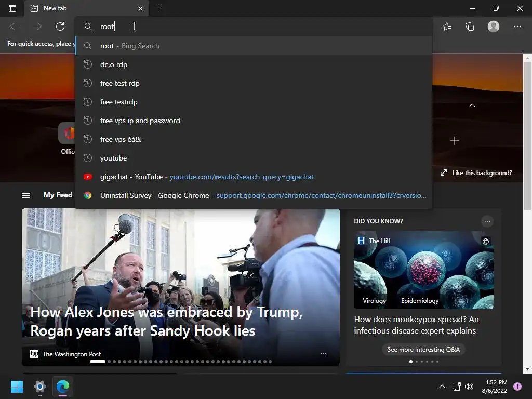
Task: Select the 'free testrdp' suggestion
Action: coord(253,102)
